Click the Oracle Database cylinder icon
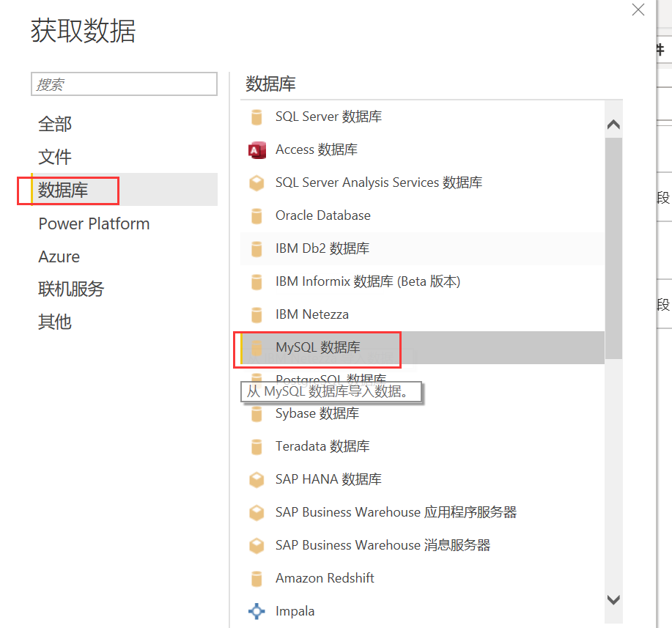 click(x=256, y=215)
